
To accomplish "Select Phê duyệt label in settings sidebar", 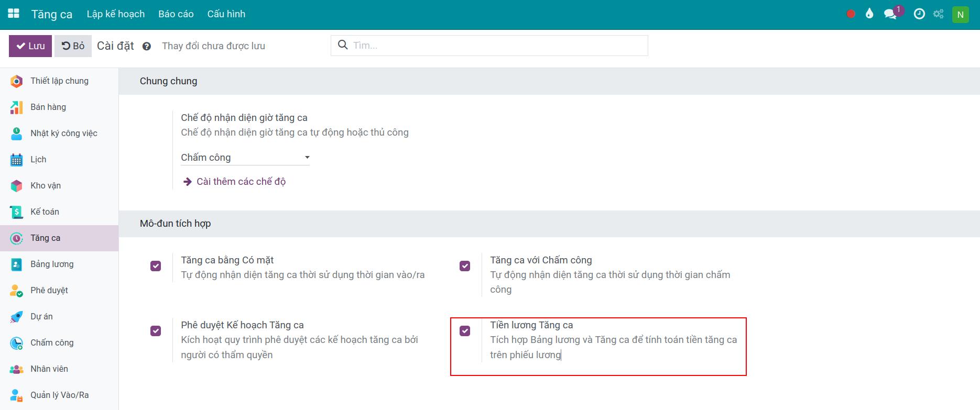I will click(x=49, y=291).
